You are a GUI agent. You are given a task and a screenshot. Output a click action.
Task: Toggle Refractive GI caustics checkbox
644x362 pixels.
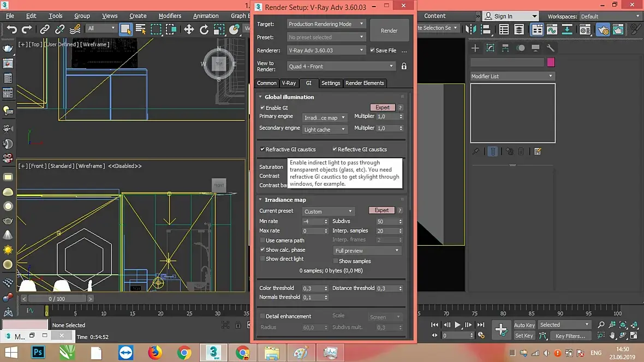(262, 149)
